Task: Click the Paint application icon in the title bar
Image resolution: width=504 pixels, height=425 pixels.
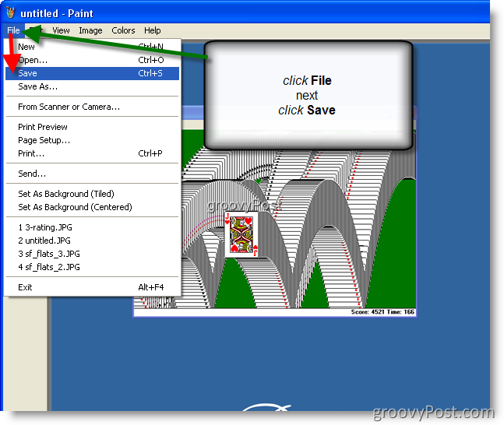Action: pos(10,13)
